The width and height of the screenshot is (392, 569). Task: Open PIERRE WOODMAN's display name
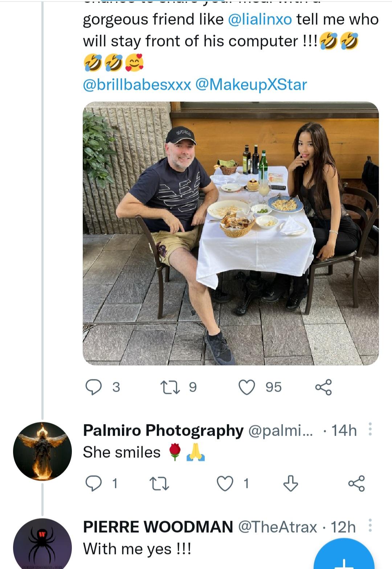[x=158, y=527]
